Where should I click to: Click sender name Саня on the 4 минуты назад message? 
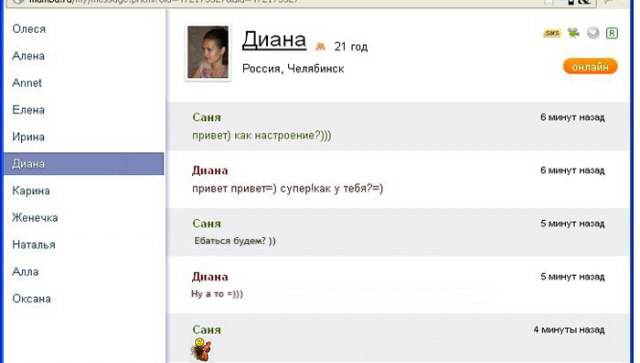click(x=207, y=330)
